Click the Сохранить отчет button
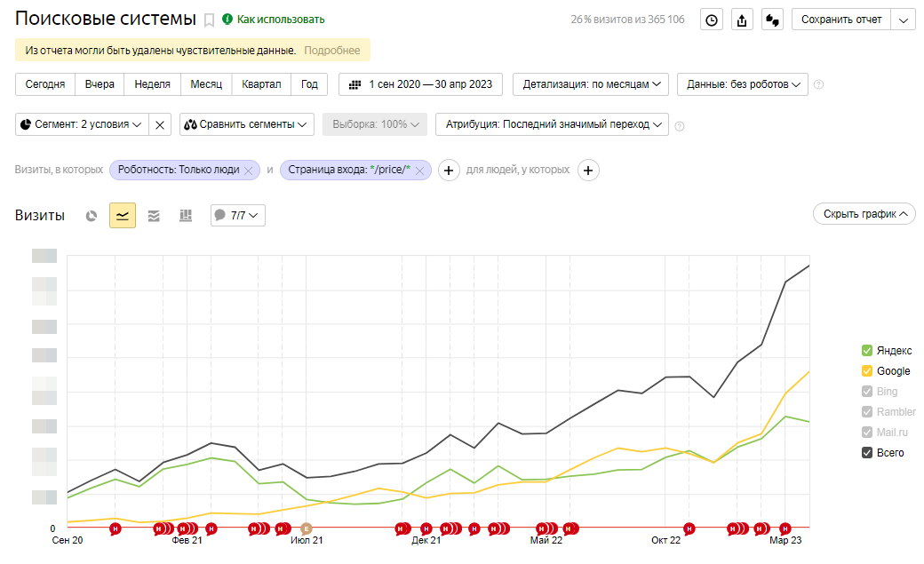 coord(840,20)
